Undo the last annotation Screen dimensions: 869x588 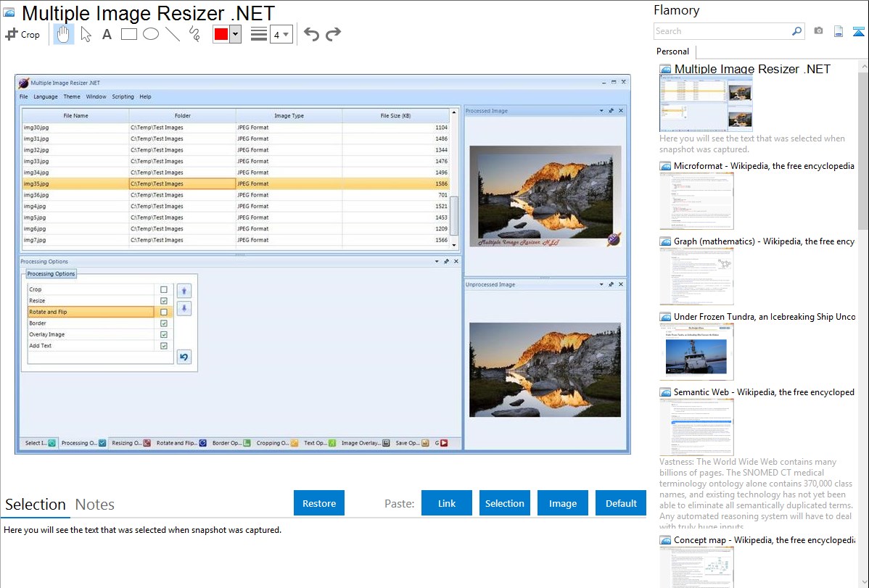click(311, 34)
